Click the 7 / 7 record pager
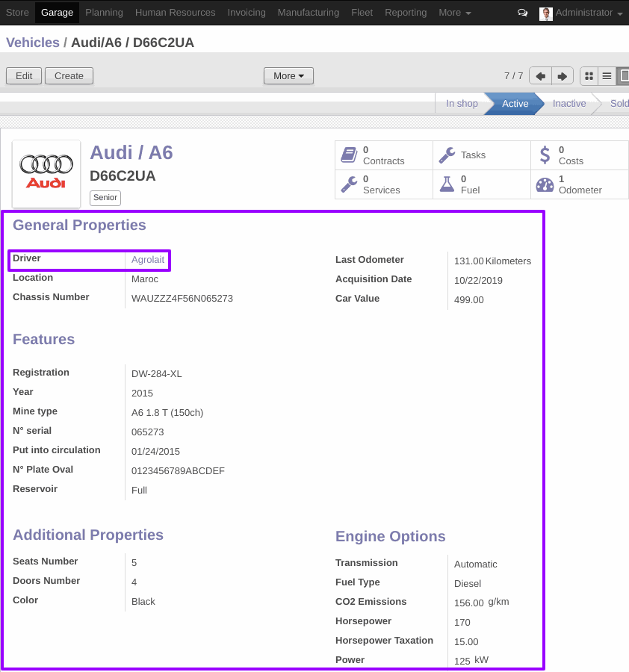The width and height of the screenshot is (629, 672). (514, 76)
